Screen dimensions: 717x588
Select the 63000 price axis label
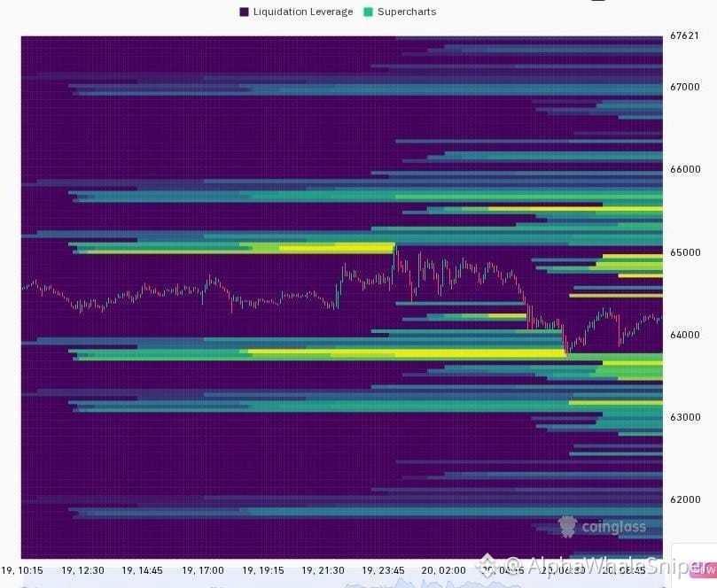685,417
